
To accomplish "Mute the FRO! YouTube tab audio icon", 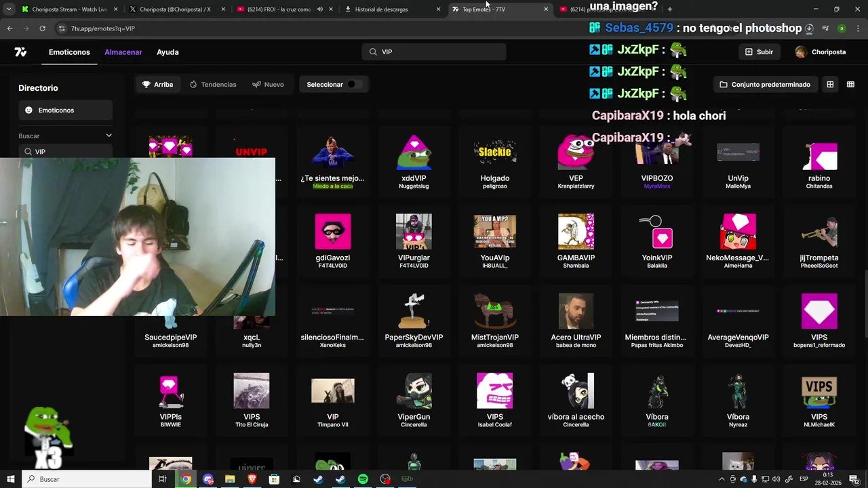I will click(x=320, y=9).
